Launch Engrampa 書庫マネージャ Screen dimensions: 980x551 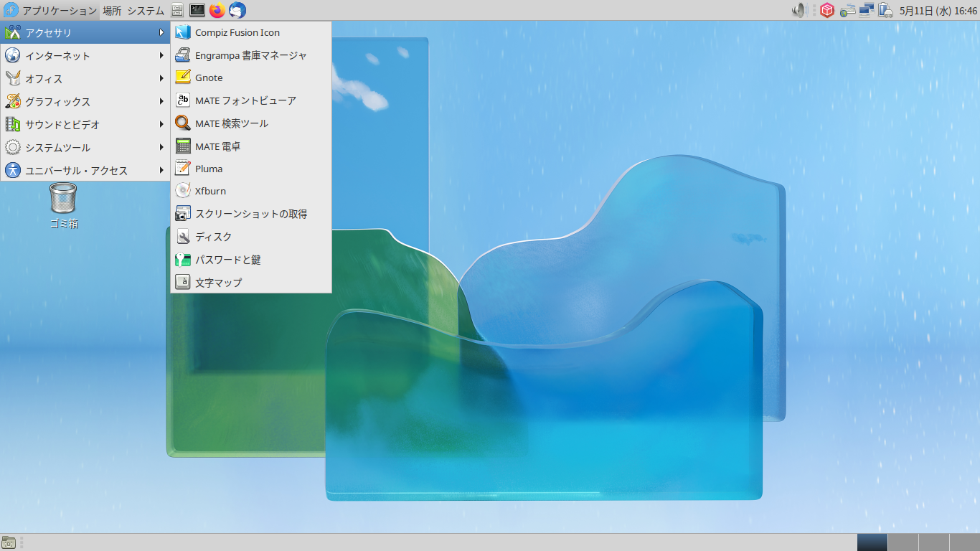tap(251, 55)
